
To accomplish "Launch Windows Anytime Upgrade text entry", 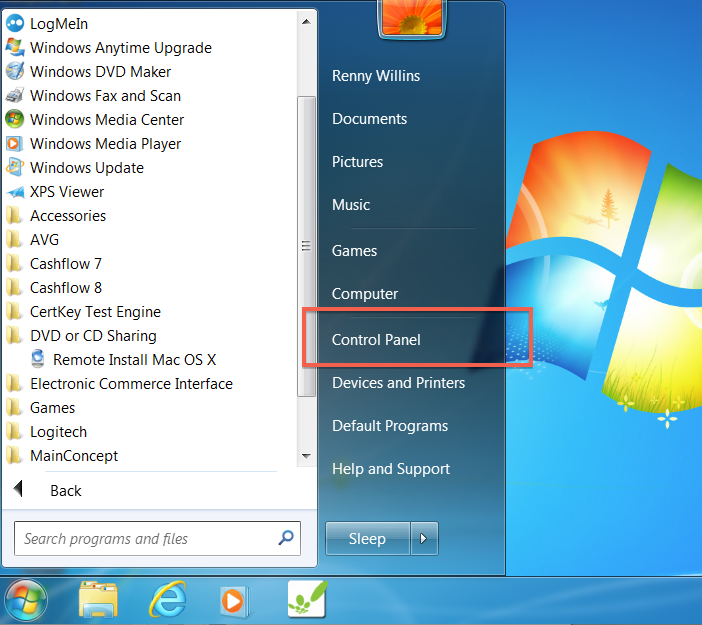I will click(121, 47).
